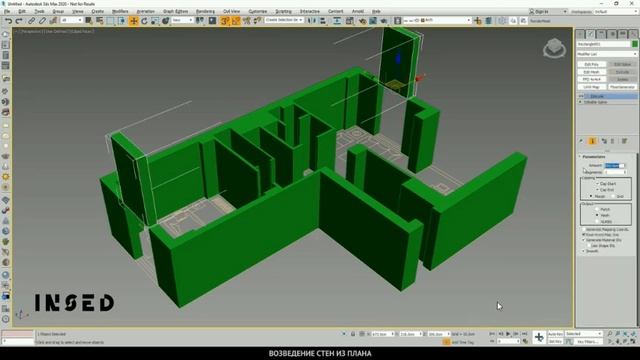Expand the Editable Spline stack entry

[580, 102]
